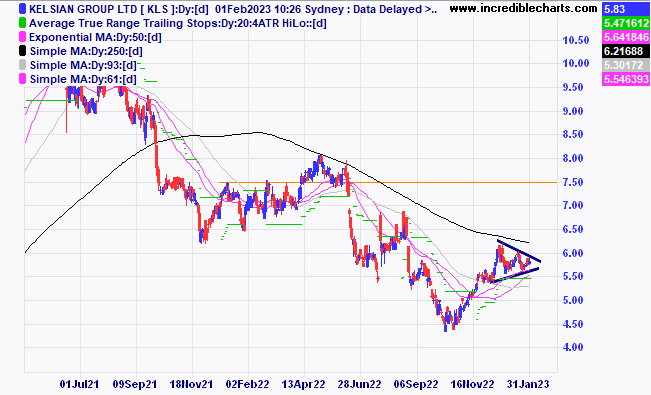Click the magenta 5.641846 value box
This screenshot has height=395, width=651.
pyautogui.click(x=626, y=37)
